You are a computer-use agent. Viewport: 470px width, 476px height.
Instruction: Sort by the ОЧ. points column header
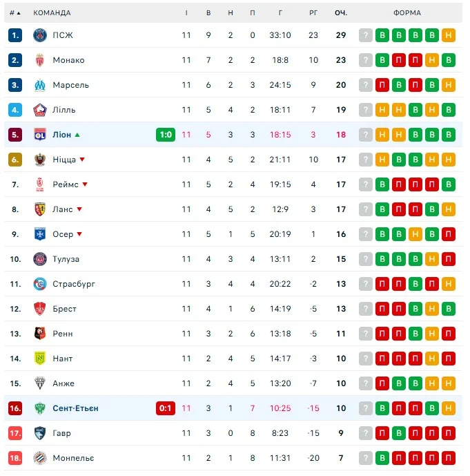pos(341,13)
